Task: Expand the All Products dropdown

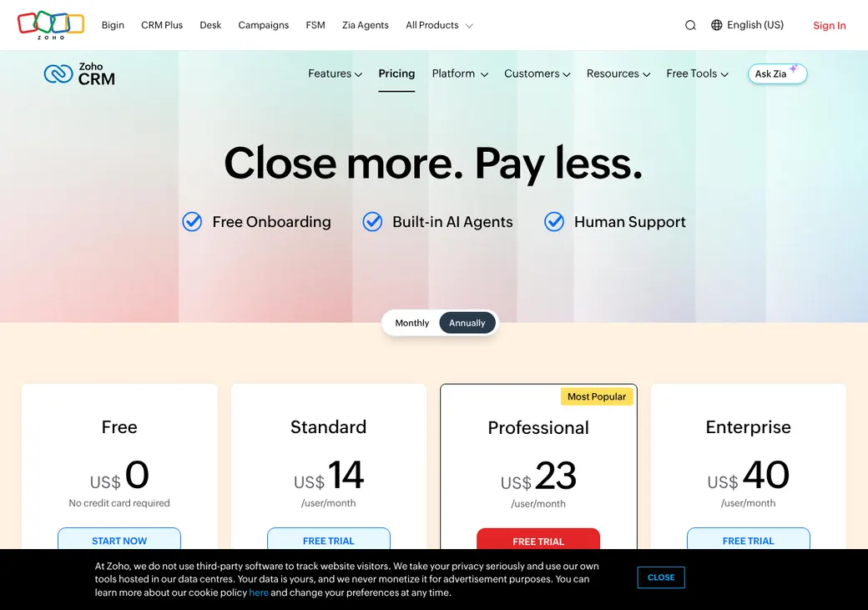Action: point(439,26)
